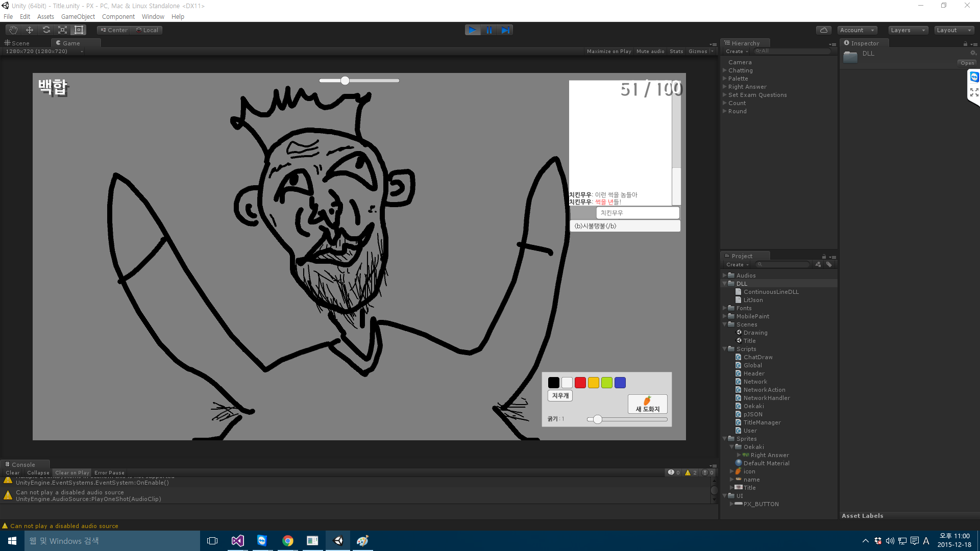Open Visual Studio from taskbar
Screen dimensions: 980x551
coord(237,541)
